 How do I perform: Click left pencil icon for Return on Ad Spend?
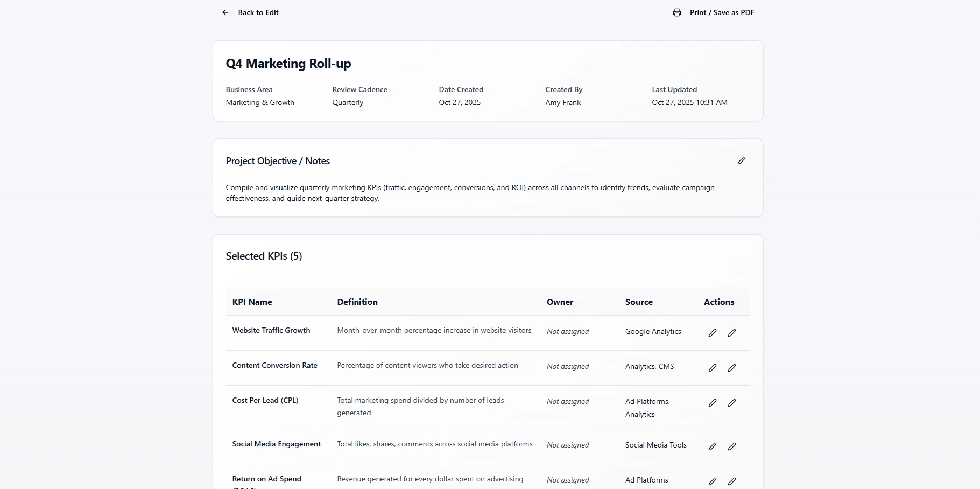tap(713, 481)
